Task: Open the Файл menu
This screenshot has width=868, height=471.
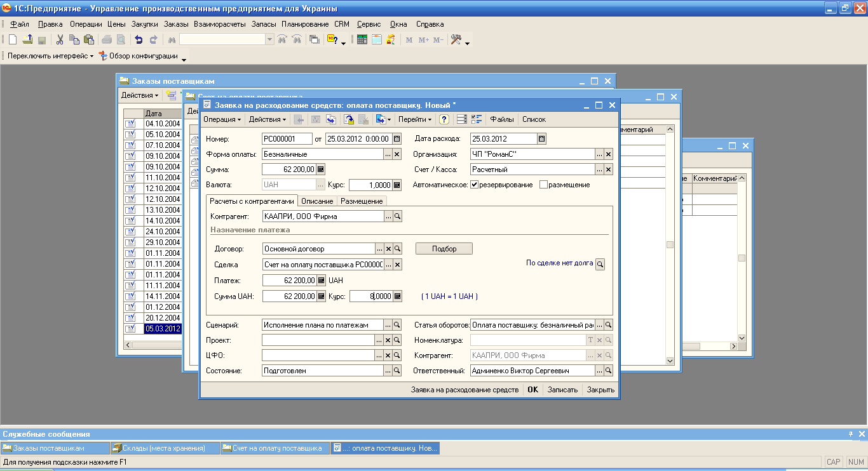Action: click(20, 24)
